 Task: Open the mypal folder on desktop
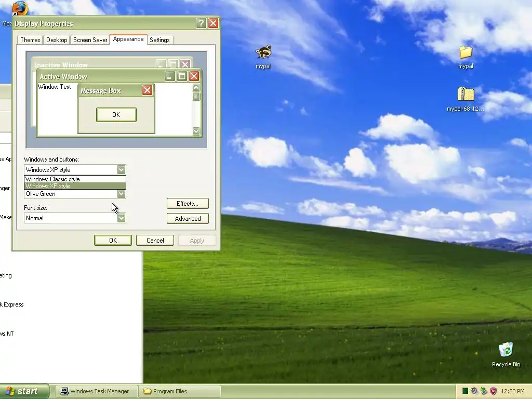click(x=465, y=52)
